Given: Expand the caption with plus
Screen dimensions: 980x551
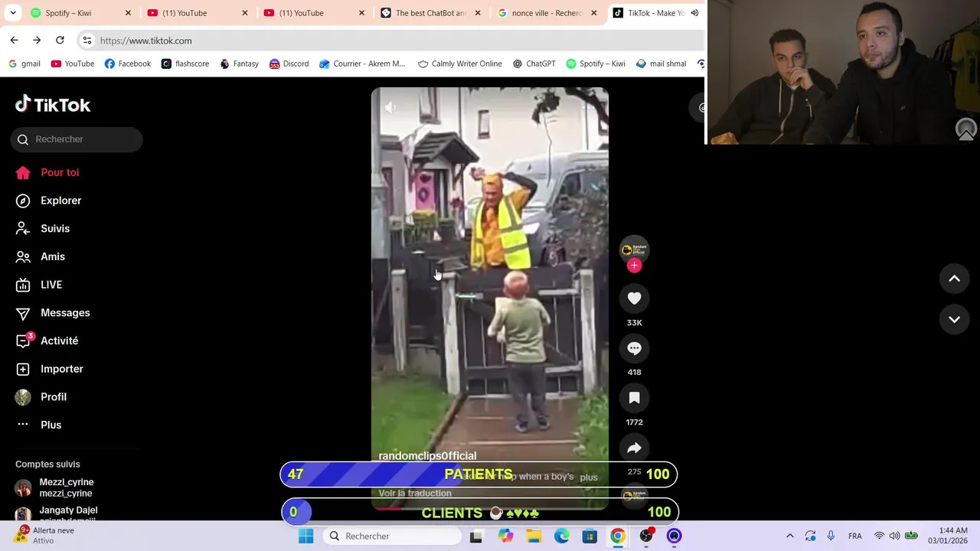Looking at the screenshot, I should pos(588,477).
